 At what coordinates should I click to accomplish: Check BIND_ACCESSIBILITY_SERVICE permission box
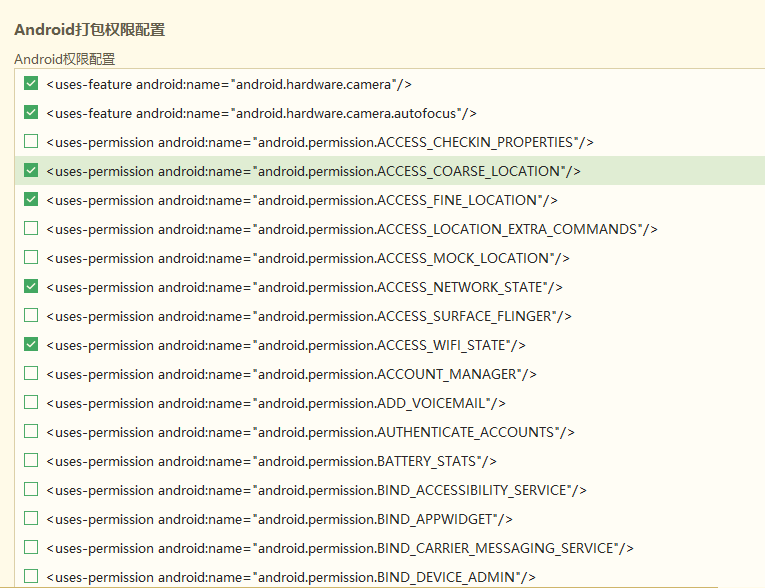31,489
